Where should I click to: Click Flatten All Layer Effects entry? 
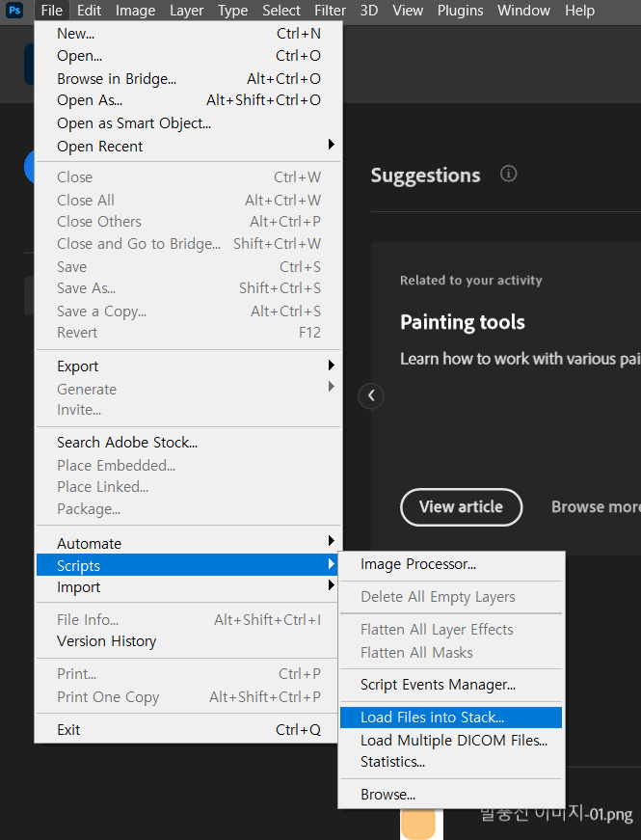(451, 630)
